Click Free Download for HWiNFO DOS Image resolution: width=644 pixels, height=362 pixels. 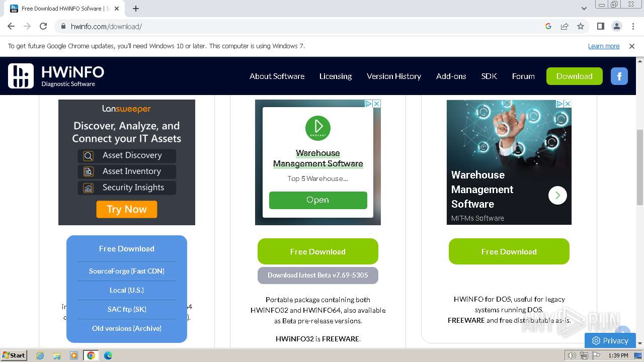[509, 251]
